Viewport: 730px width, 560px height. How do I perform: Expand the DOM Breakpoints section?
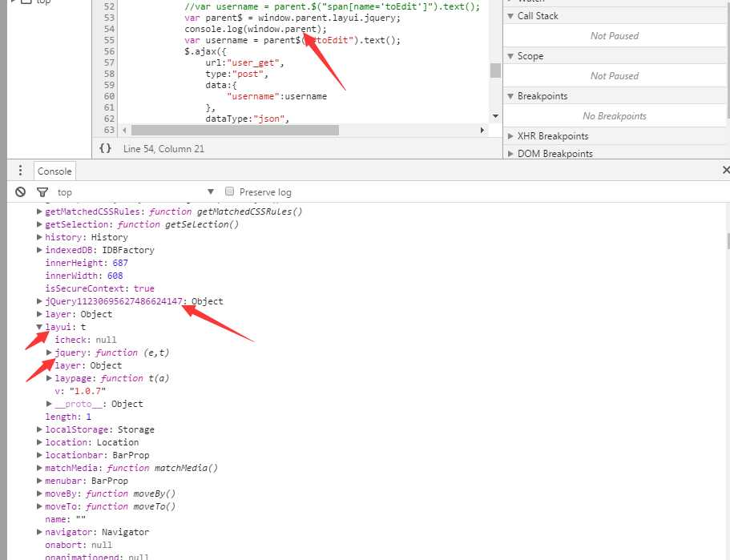[510, 154]
